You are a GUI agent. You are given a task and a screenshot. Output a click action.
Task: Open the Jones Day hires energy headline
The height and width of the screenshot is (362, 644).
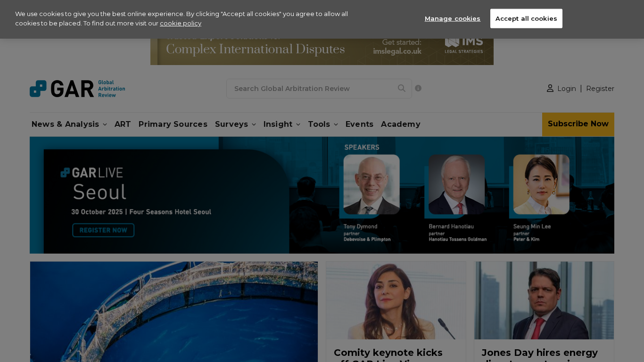click(540, 354)
